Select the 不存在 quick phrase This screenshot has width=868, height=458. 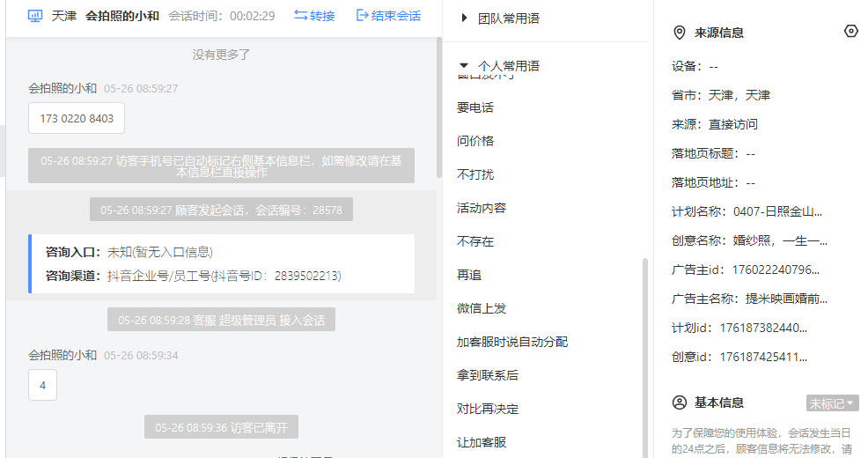[475, 241]
